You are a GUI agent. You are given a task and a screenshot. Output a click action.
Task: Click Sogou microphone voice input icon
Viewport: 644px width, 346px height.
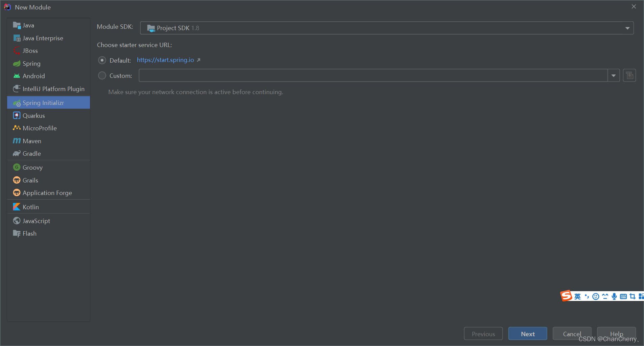pos(614,297)
